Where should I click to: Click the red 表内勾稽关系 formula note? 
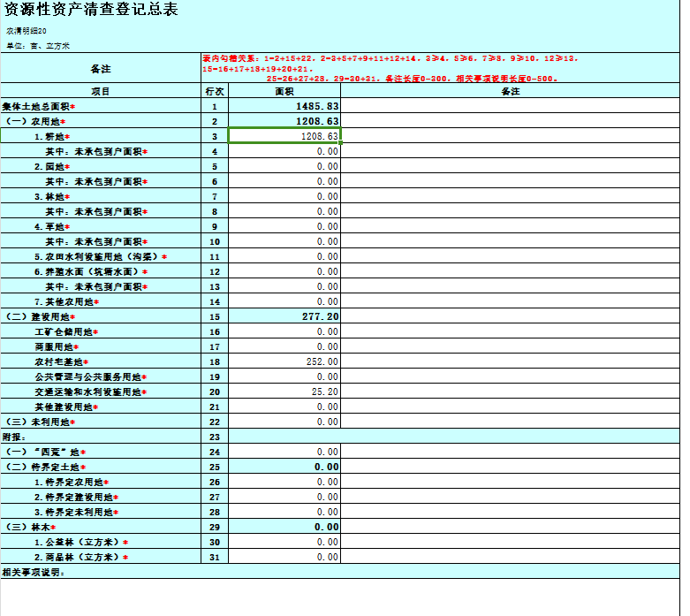[x=390, y=68]
